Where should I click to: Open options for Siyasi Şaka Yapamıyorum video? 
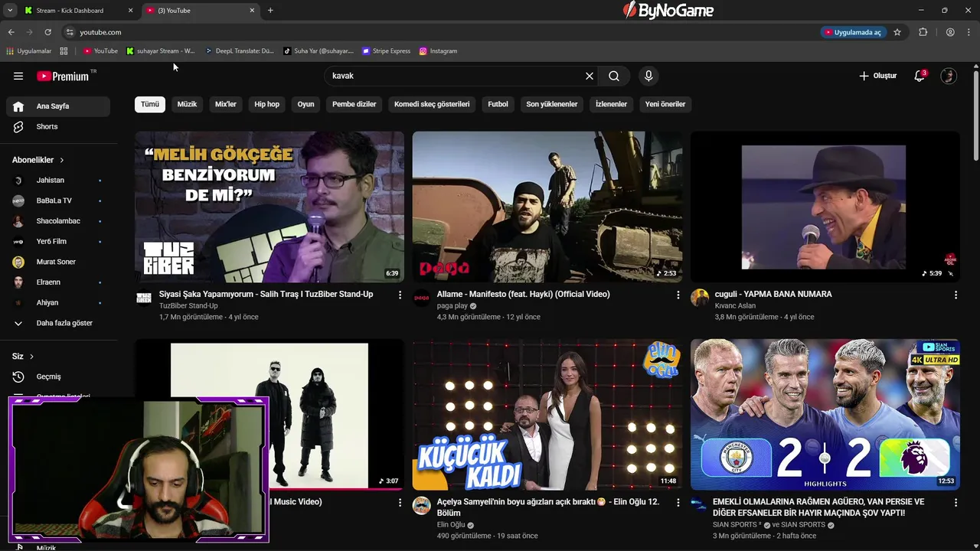[400, 295]
